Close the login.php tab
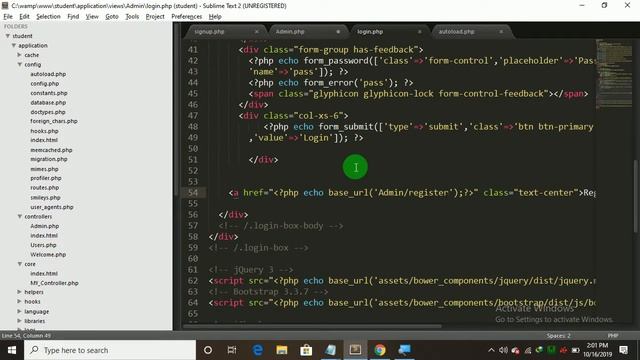 tap(419, 31)
